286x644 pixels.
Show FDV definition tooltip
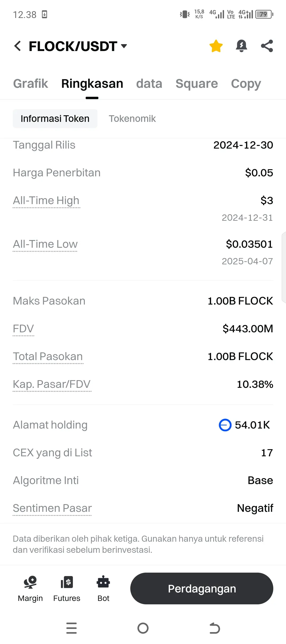point(23,329)
